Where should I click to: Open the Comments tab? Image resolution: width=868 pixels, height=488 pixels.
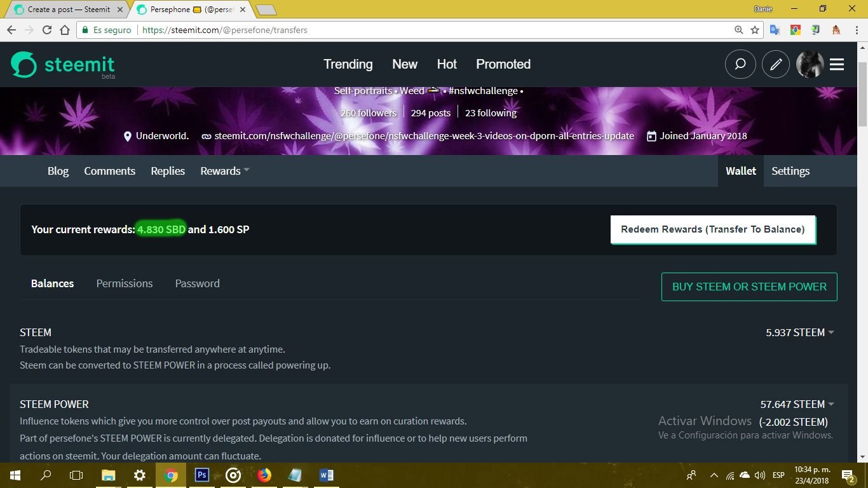click(109, 171)
